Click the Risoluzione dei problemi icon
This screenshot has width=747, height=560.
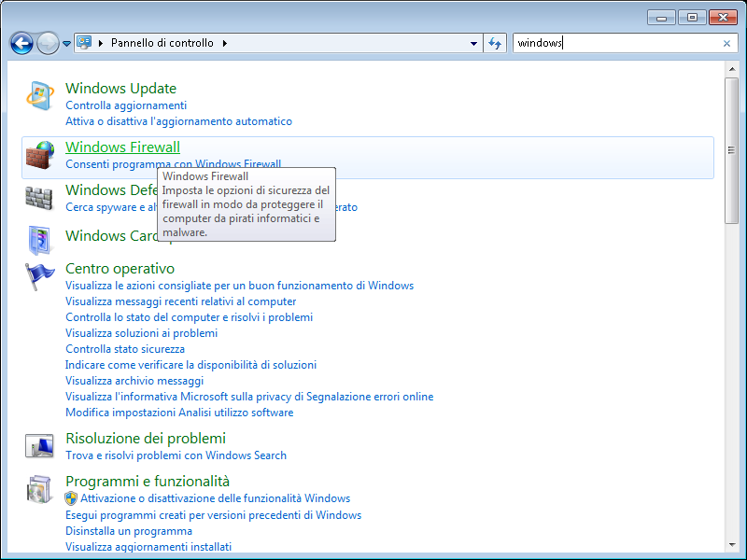click(x=39, y=446)
